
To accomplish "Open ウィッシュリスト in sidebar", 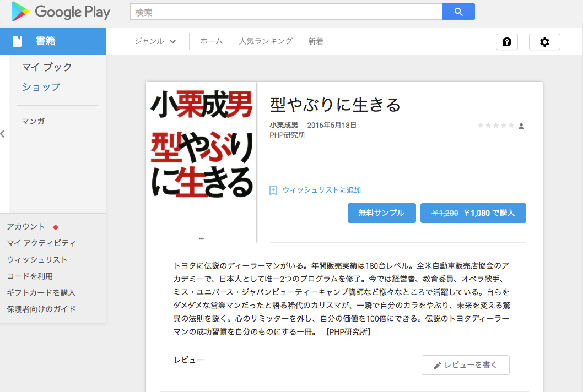I will point(37,260).
